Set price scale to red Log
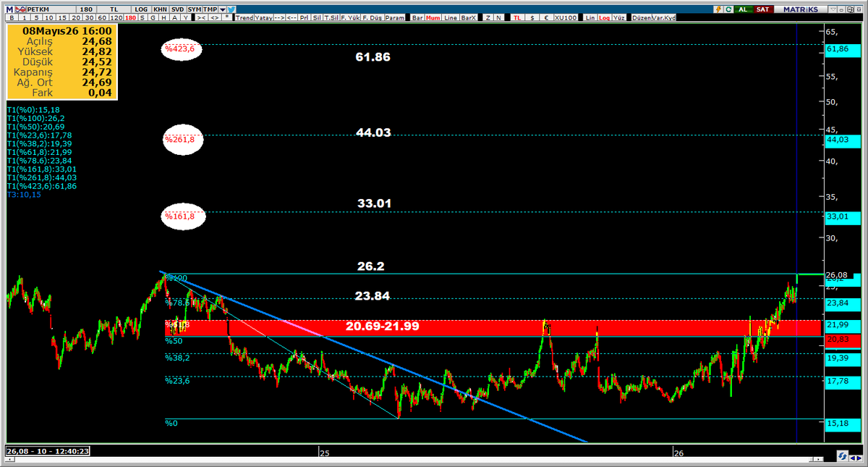This screenshot has width=868, height=467. click(604, 17)
